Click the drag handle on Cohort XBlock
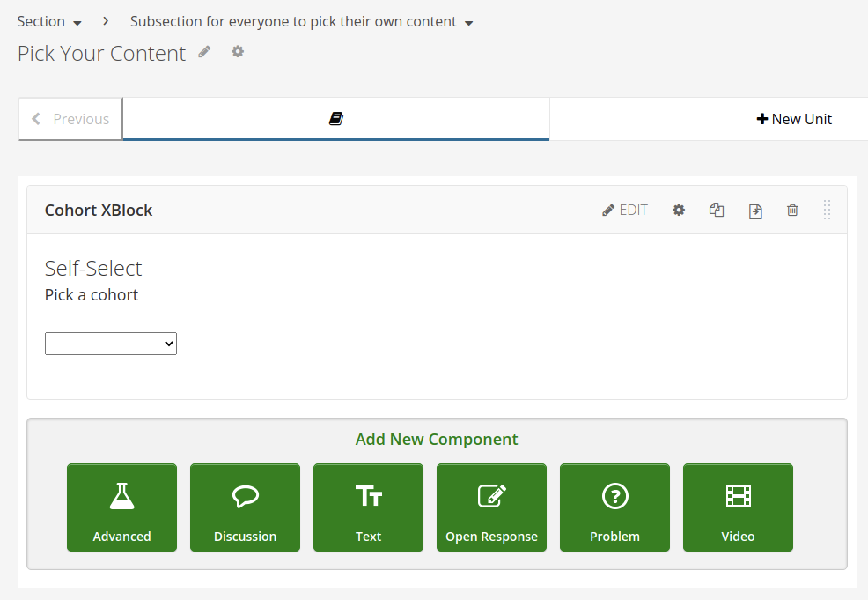 point(827,210)
